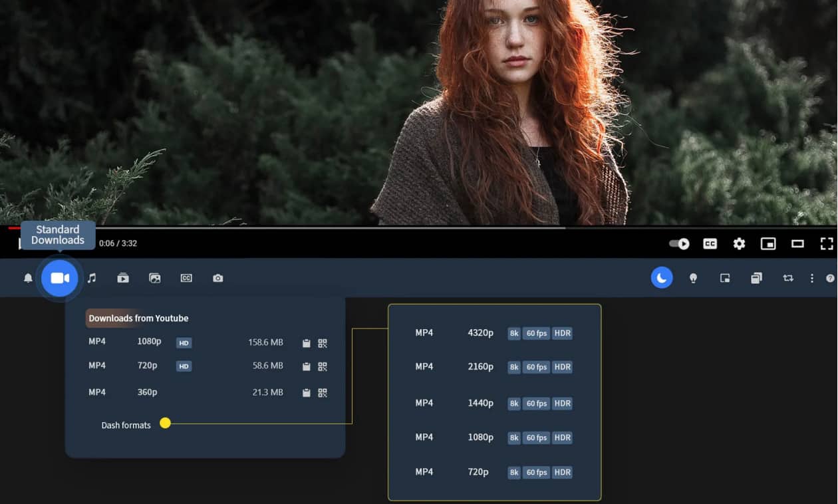Toggle closed captions in the player
Screen dimensions: 838x504
(710, 244)
